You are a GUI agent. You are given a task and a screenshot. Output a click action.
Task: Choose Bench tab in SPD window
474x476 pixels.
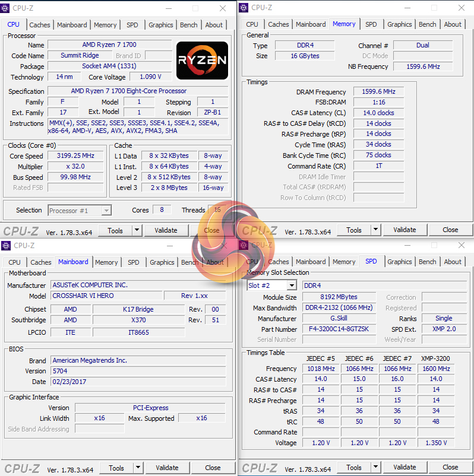(428, 262)
